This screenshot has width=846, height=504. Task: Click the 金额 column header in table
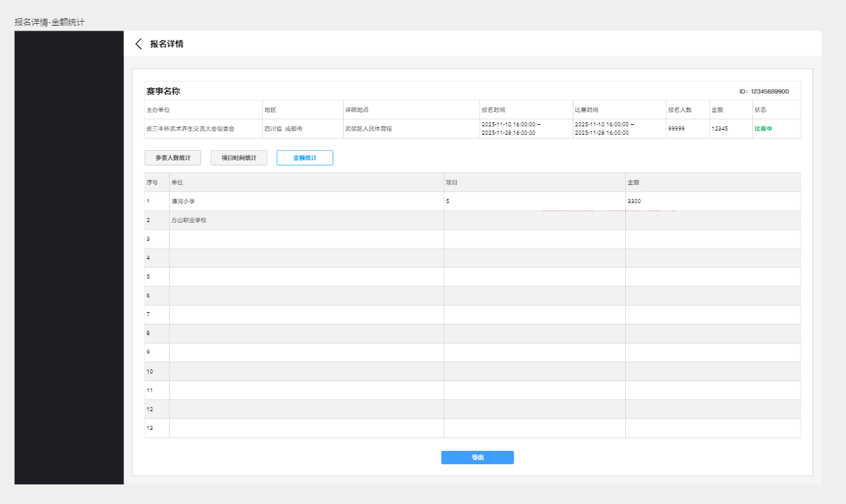634,182
